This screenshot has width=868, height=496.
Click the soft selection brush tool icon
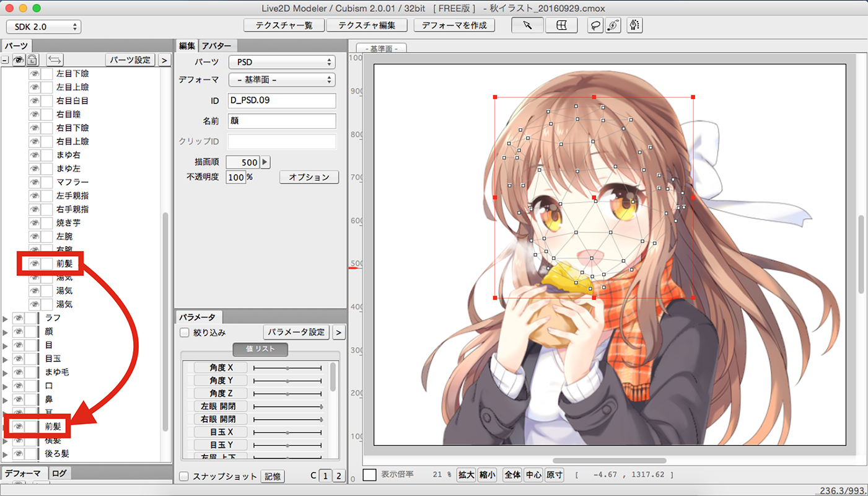pos(612,25)
